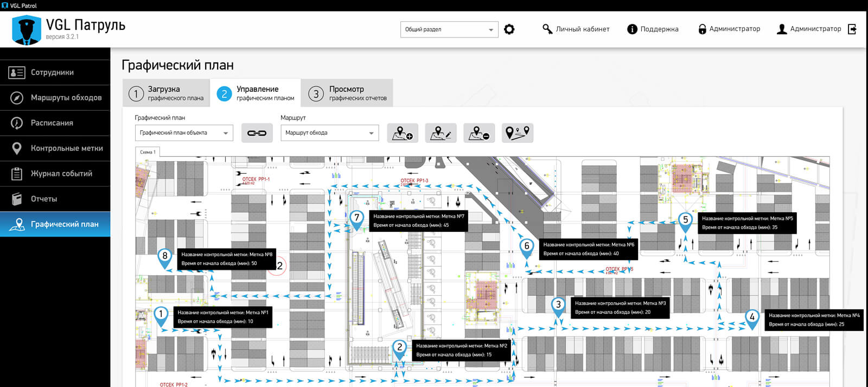Click the Метка №2 info tooltip
The image size is (868, 387).
462,350
